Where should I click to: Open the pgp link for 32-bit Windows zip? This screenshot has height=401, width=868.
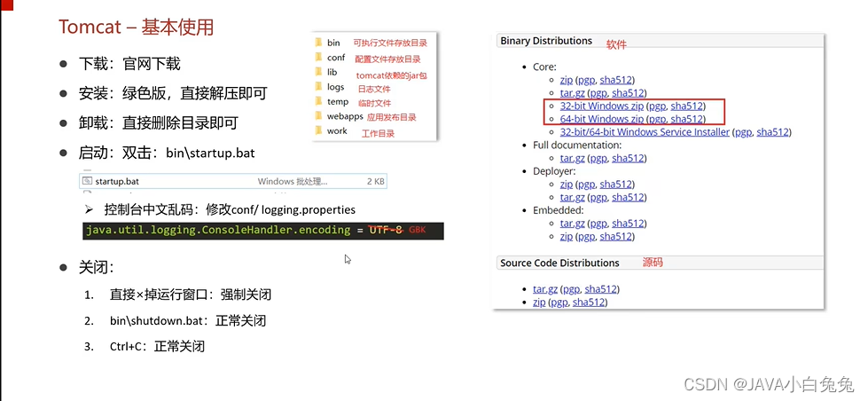point(657,106)
